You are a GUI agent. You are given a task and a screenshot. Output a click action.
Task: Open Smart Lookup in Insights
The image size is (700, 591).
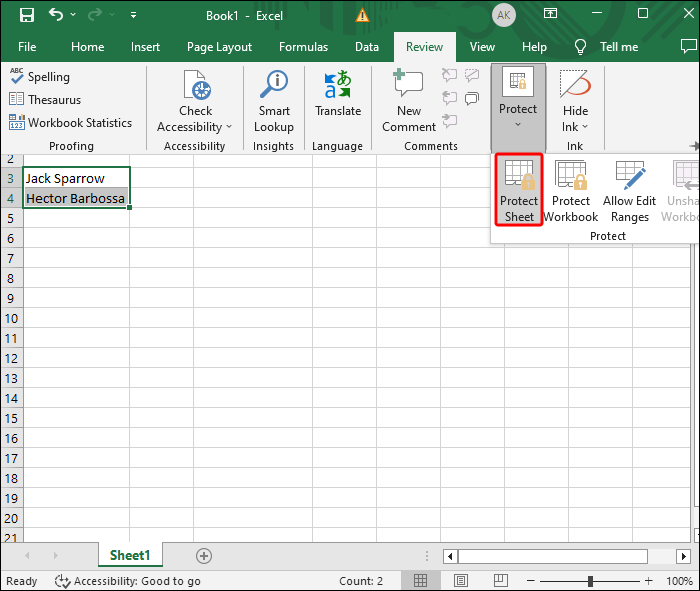tap(273, 103)
